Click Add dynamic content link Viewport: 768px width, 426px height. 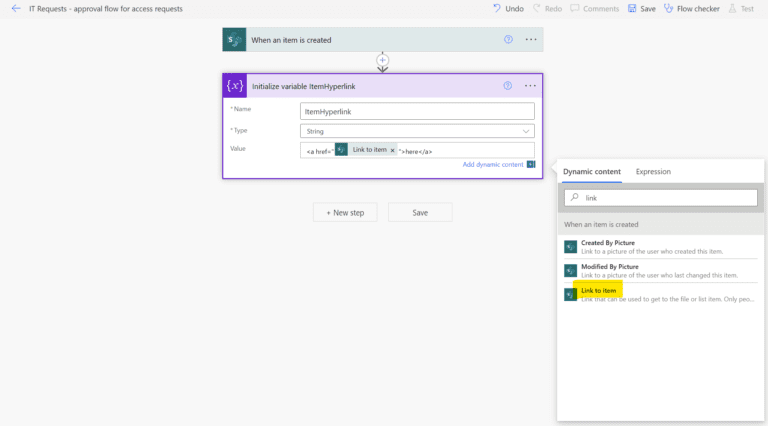(492, 165)
